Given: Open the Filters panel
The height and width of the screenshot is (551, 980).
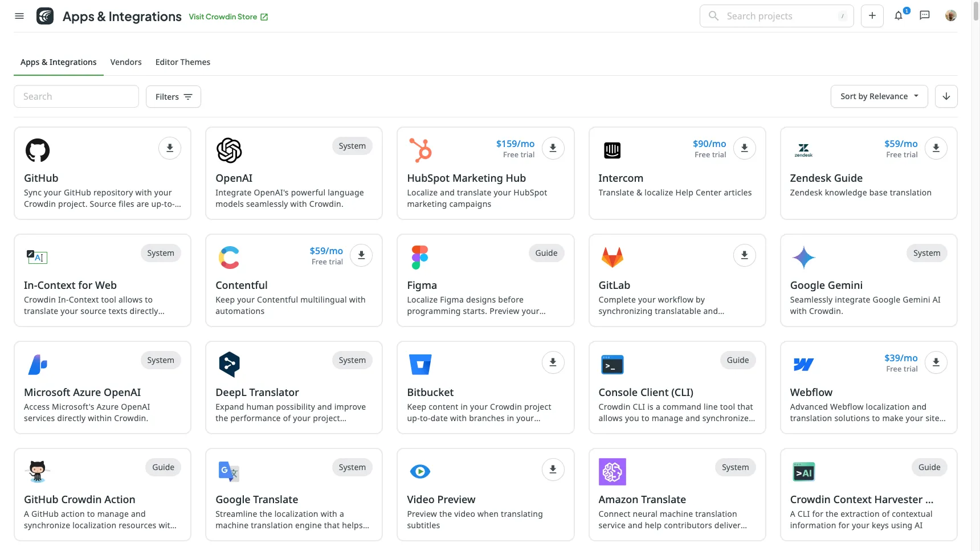Looking at the screenshot, I should (x=173, y=97).
